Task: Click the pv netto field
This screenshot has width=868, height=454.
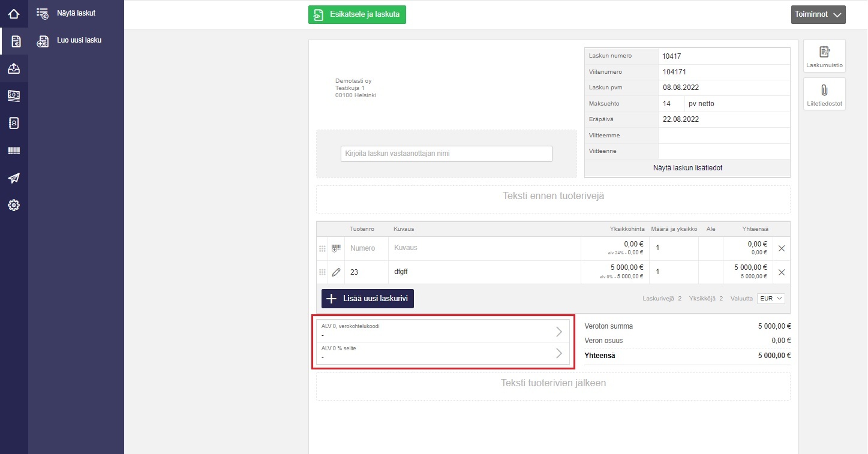Action: click(737, 104)
